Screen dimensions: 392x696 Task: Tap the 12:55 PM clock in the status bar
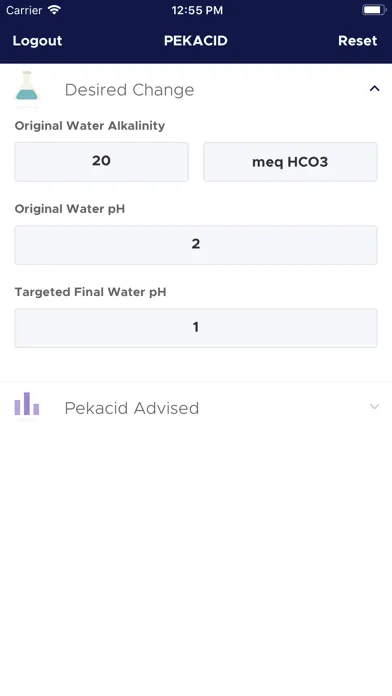[197, 10]
